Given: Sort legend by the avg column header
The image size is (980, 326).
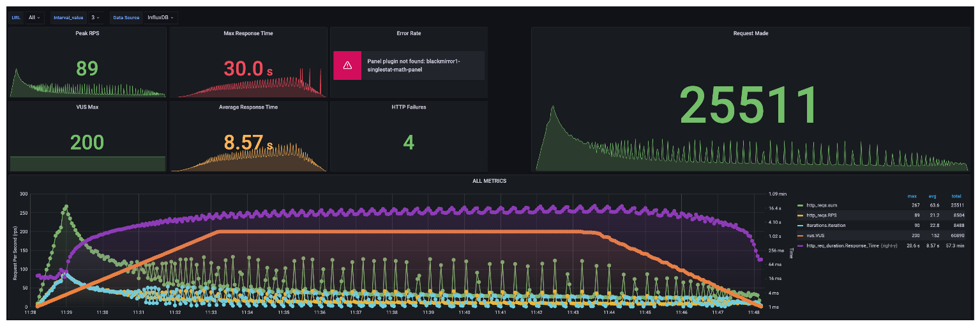Looking at the screenshot, I should (x=934, y=196).
